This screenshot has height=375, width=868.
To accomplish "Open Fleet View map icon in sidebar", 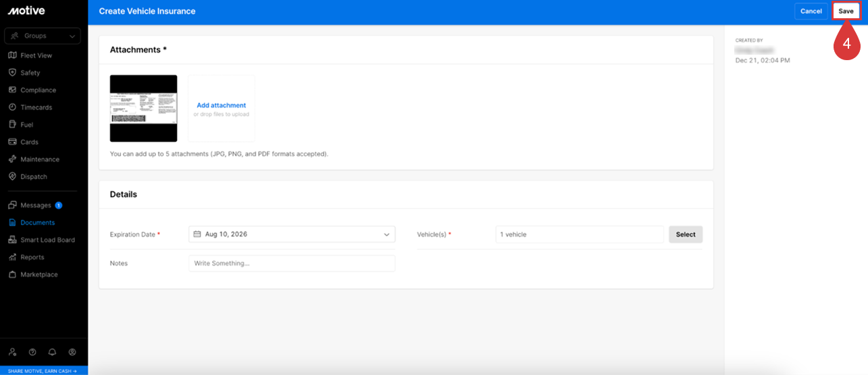I will point(12,55).
